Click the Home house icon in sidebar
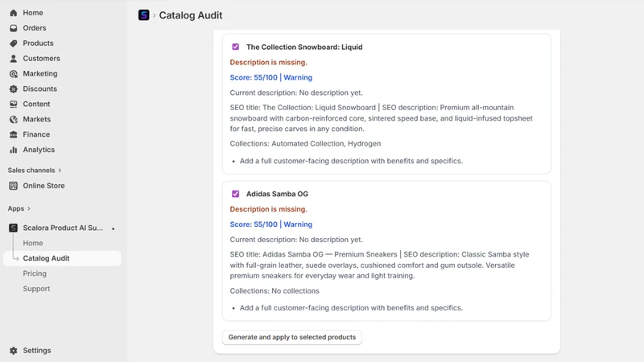Image resolution: width=644 pixels, height=362 pixels. point(14,13)
